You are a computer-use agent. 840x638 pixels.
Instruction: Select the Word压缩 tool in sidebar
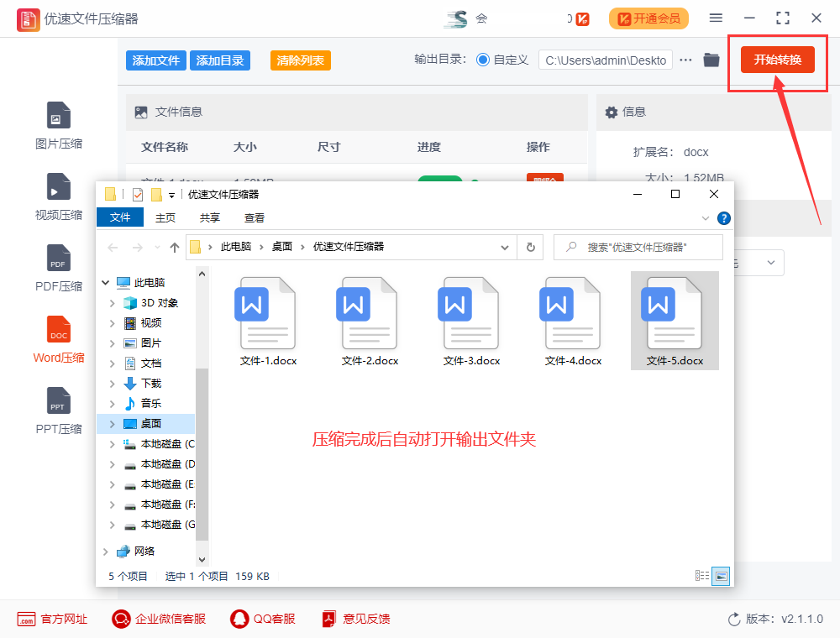[x=59, y=339]
